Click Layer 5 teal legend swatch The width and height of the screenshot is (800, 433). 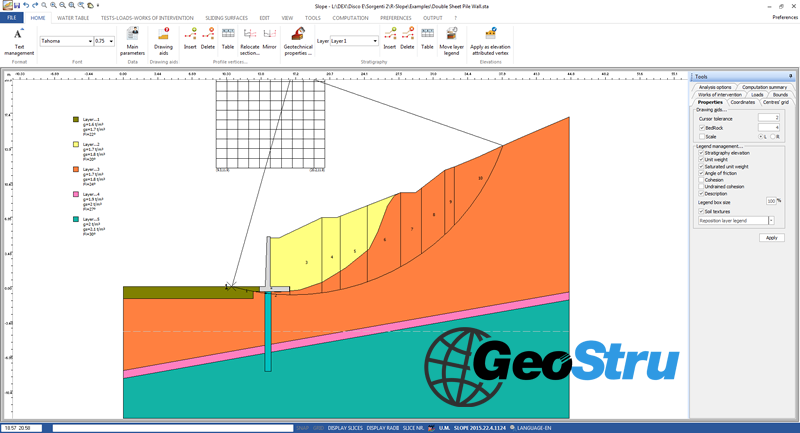[x=76, y=219]
